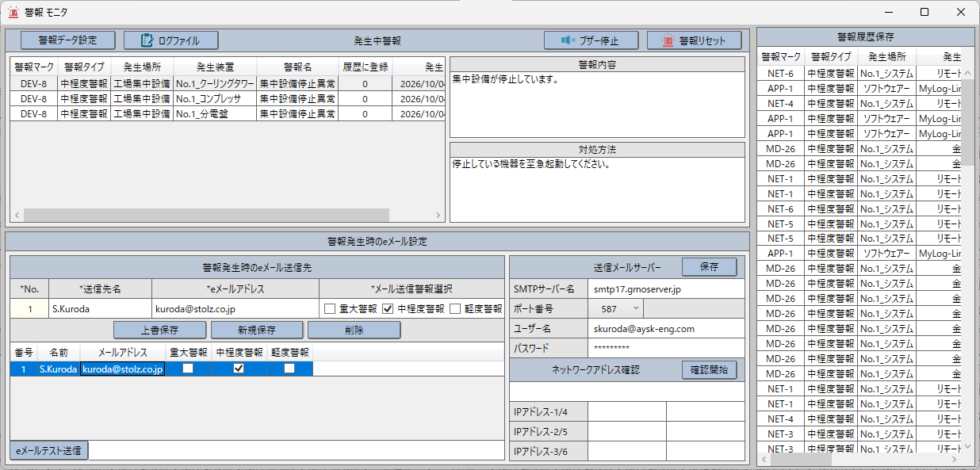Click 警報タイプ header in history table

831,57
